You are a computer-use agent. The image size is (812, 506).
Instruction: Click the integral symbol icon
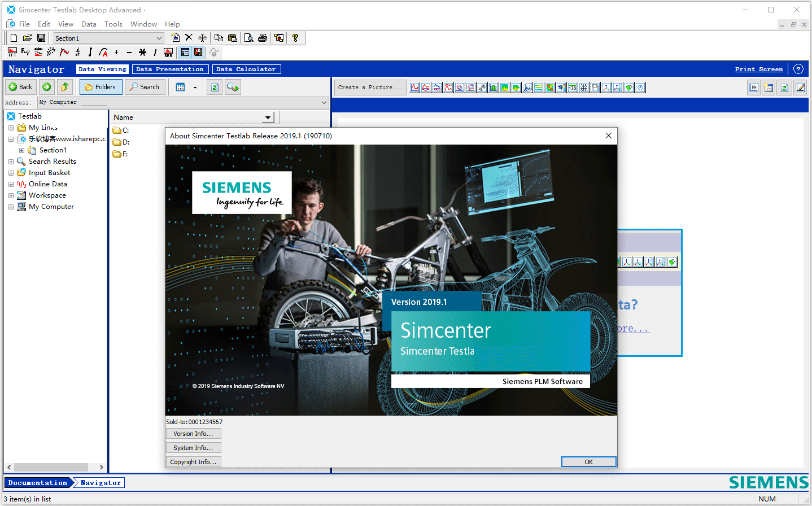click(90, 53)
